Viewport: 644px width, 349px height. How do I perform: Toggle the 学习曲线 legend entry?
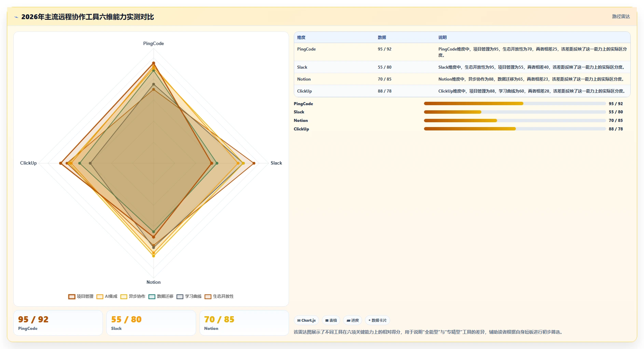pyautogui.click(x=189, y=296)
